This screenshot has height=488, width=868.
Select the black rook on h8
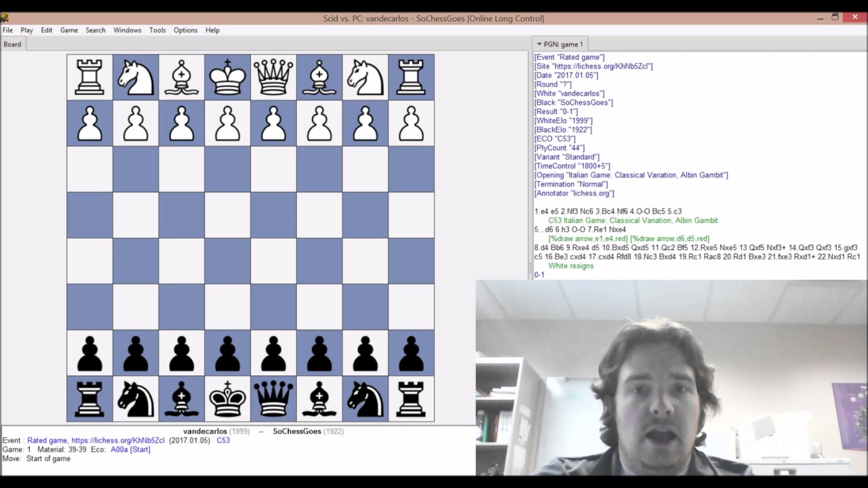click(x=90, y=399)
